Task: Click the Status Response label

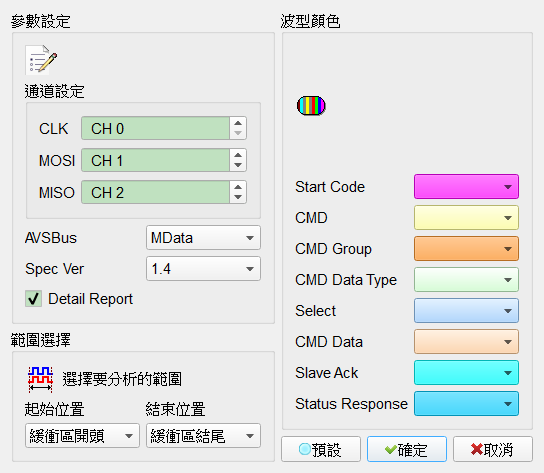Action: (351, 404)
